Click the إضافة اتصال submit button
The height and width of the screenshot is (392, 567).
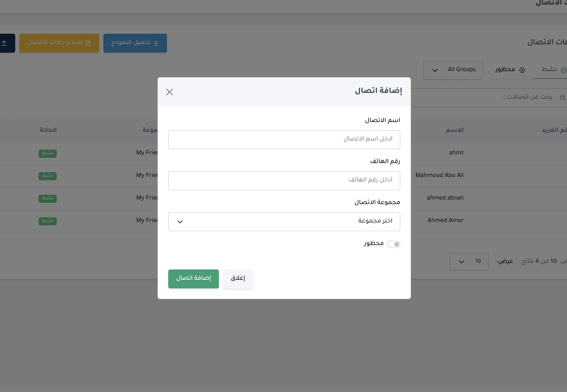[x=193, y=279]
